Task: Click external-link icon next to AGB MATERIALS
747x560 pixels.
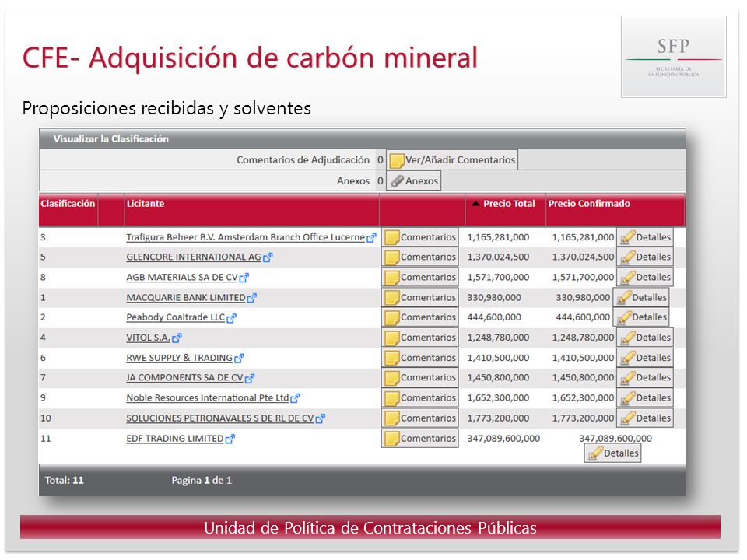Action: (244, 278)
